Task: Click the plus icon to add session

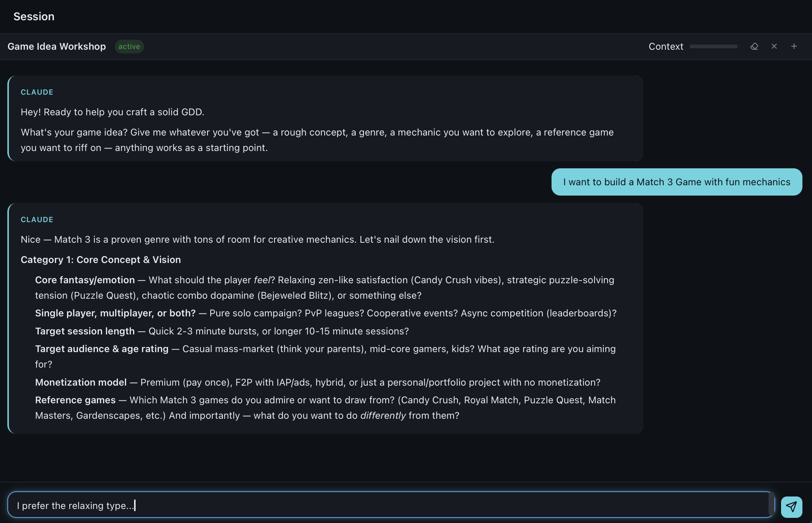Action: (794, 46)
